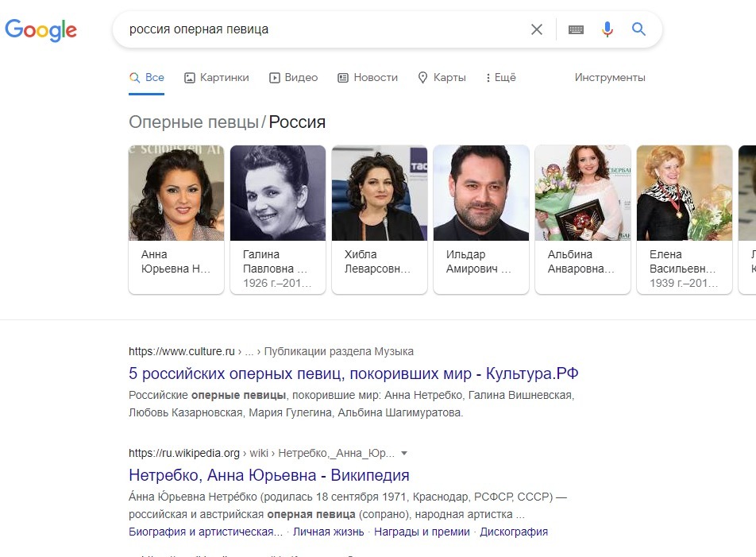This screenshot has width=756, height=557.
Task: Switch to the Картинки tab
Action: (x=217, y=78)
